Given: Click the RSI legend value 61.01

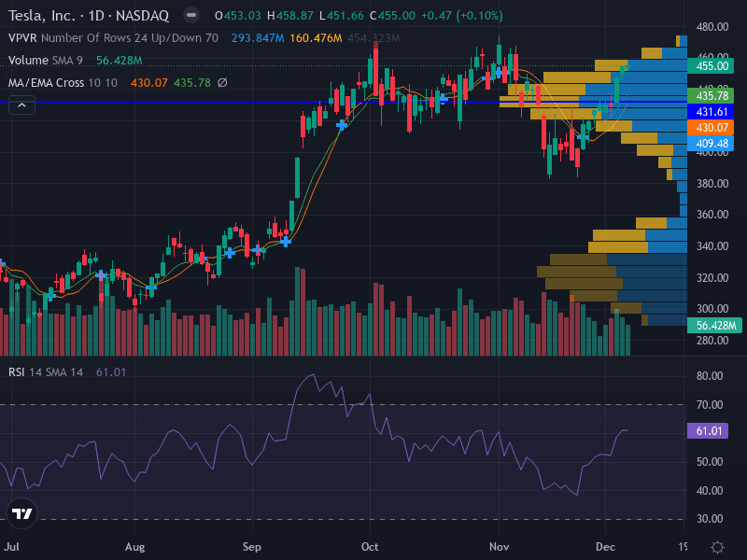Looking at the screenshot, I should point(111,372).
